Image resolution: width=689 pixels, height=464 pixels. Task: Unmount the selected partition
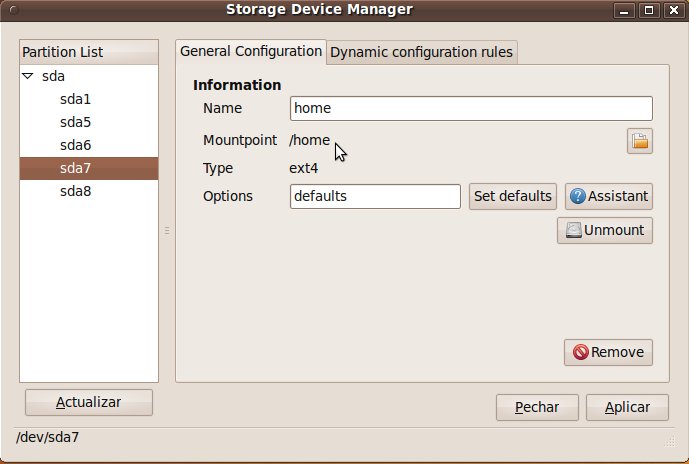pos(605,230)
